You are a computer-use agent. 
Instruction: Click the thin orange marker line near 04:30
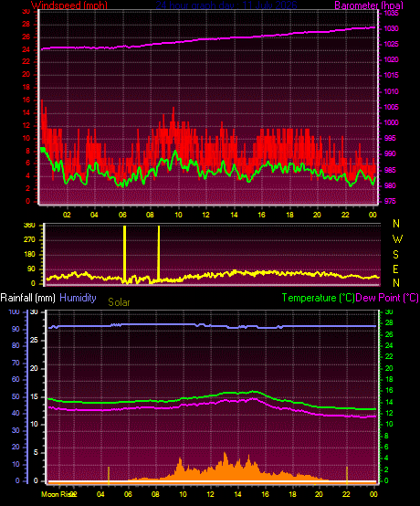[109, 475]
